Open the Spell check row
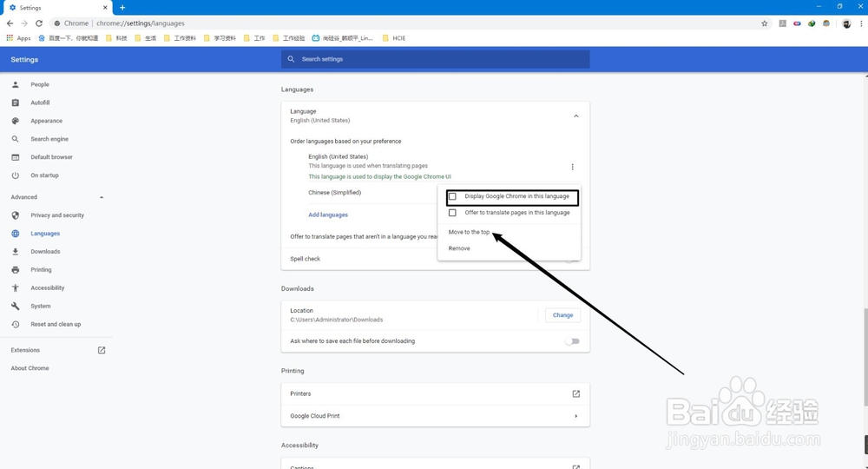Screen dimensions: 868x469 [x=435, y=259]
